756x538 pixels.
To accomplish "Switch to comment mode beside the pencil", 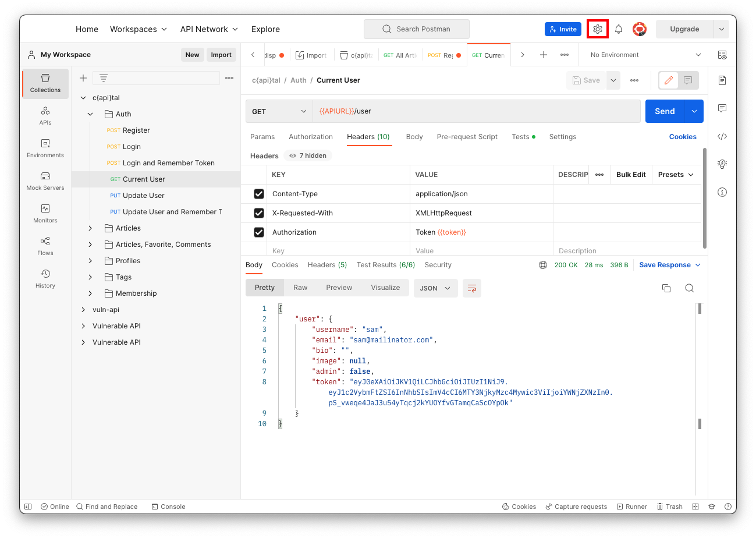I will click(688, 80).
